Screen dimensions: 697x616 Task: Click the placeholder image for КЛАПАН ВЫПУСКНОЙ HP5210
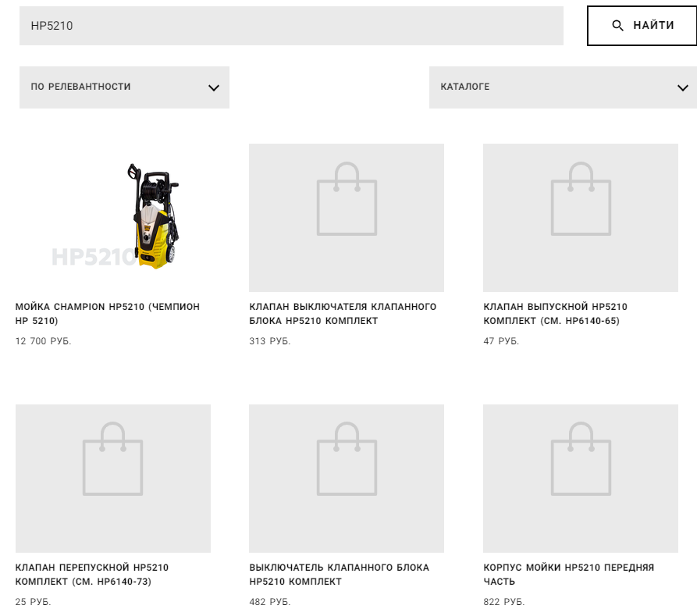pyautogui.click(x=581, y=218)
